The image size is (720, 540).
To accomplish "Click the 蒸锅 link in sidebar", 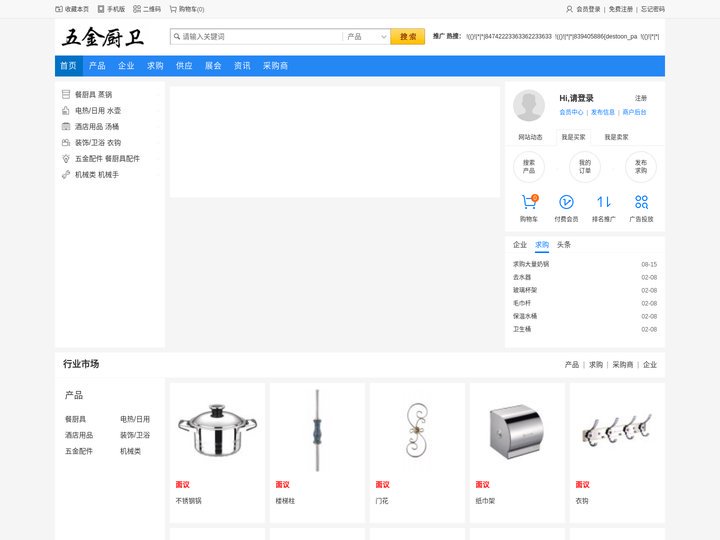I will pyautogui.click(x=105, y=94).
